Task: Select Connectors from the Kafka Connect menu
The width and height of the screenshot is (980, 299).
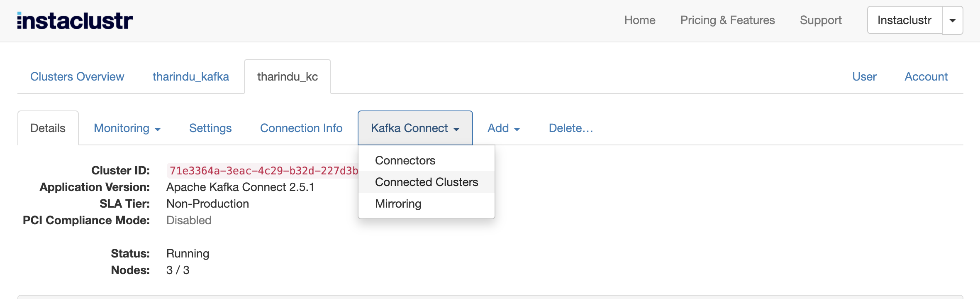Action: pos(405,160)
